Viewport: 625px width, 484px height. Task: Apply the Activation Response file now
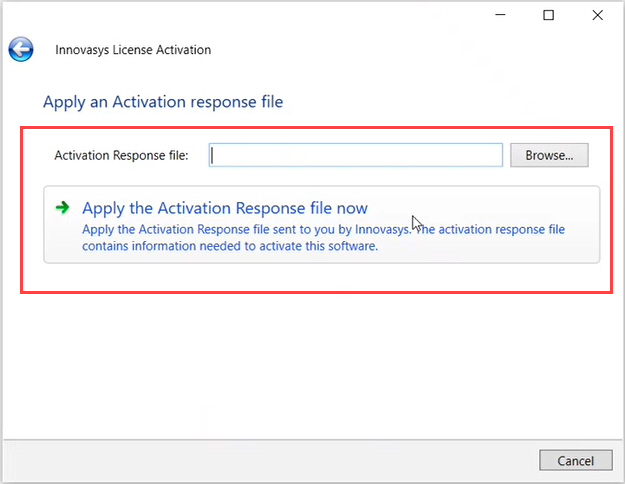(225, 208)
